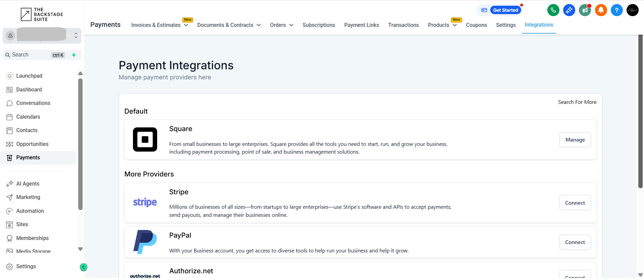Click the sidebar Search field
644x280 pixels.
point(30,55)
